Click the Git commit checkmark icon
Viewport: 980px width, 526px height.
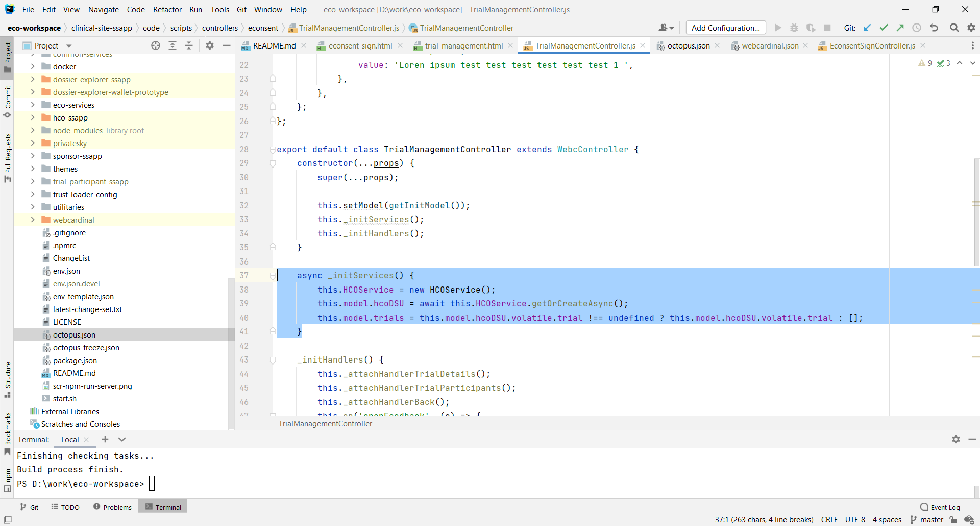point(884,28)
